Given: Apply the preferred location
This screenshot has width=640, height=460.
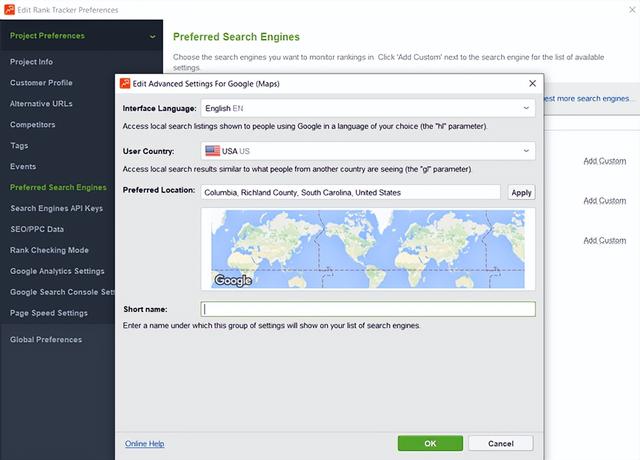Looking at the screenshot, I should (521, 192).
